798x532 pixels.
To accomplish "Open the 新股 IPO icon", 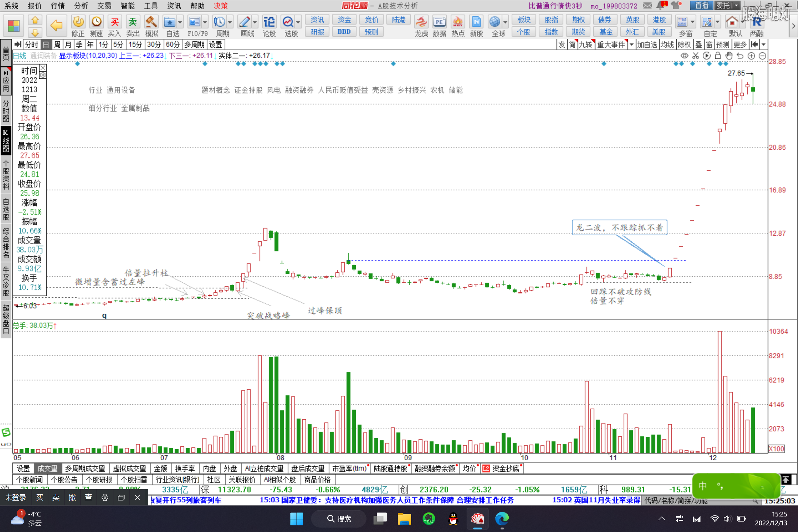I will click(x=476, y=26).
